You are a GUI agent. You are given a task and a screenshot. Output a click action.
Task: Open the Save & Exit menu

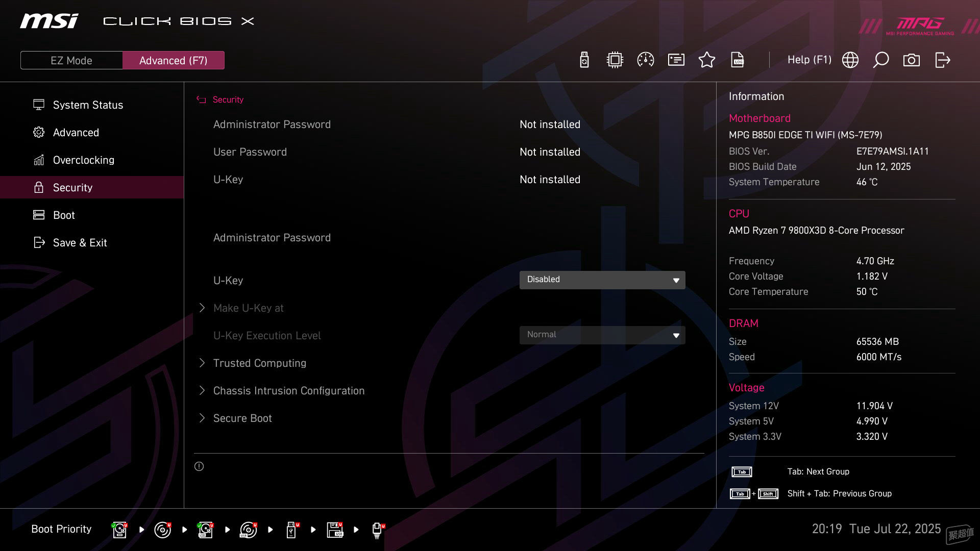[x=92, y=242]
